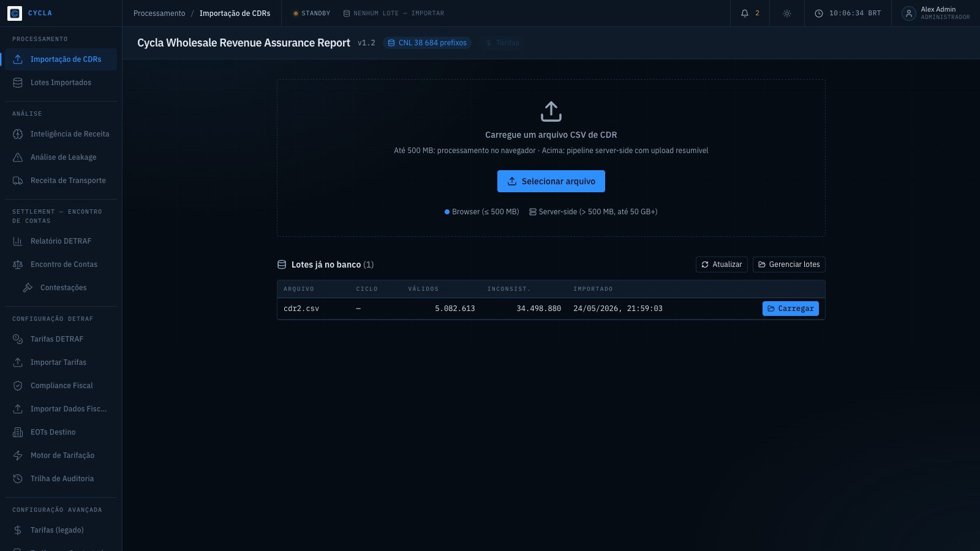Click the VÁLIDOS column header
Viewport: 980px width, 551px height.
(423, 289)
